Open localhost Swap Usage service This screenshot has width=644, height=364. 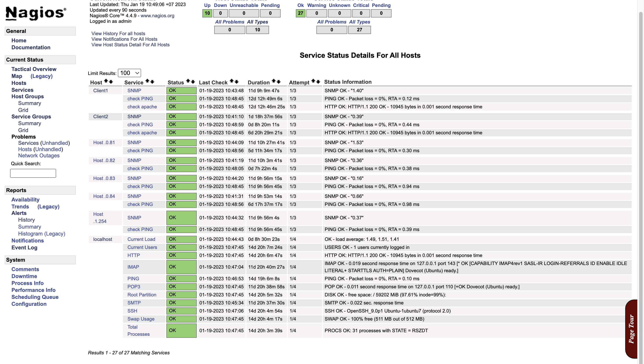(x=141, y=319)
